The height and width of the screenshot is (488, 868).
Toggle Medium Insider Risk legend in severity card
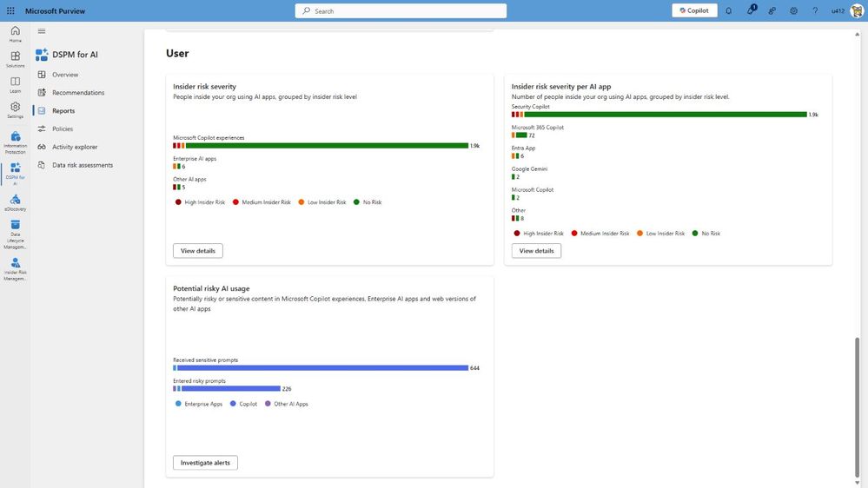click(262, 202)
